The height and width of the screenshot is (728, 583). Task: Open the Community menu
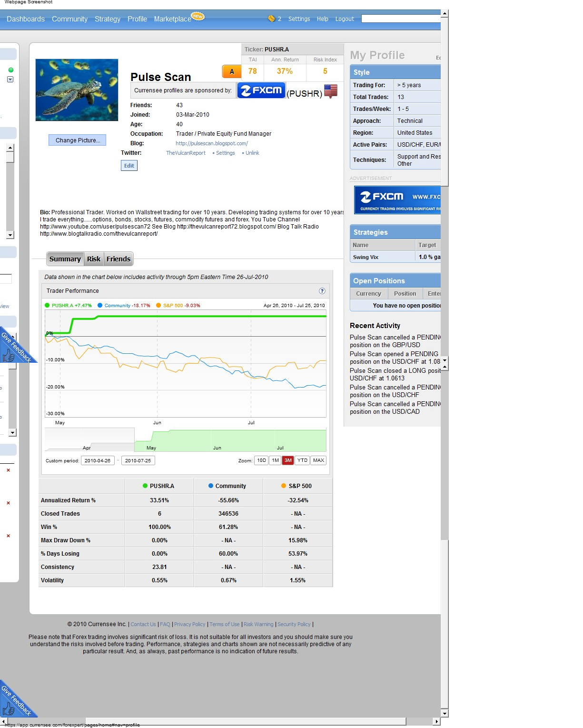(69, 19)
